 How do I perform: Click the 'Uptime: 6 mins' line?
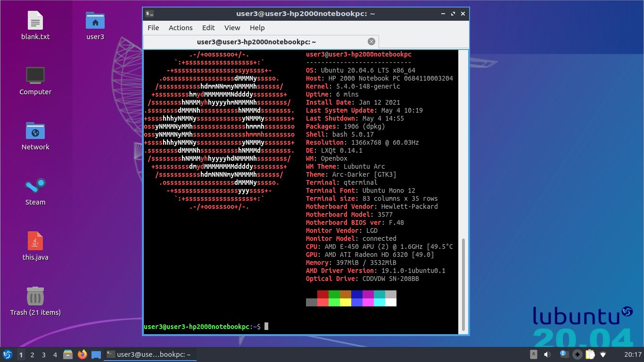tap(332, 94)
